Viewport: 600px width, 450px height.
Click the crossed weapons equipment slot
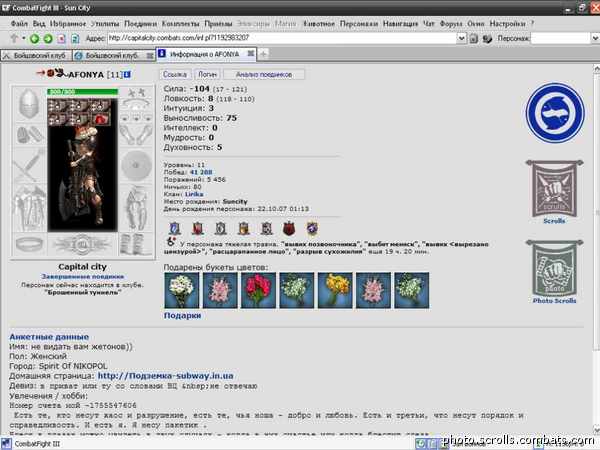pos(29,165)
